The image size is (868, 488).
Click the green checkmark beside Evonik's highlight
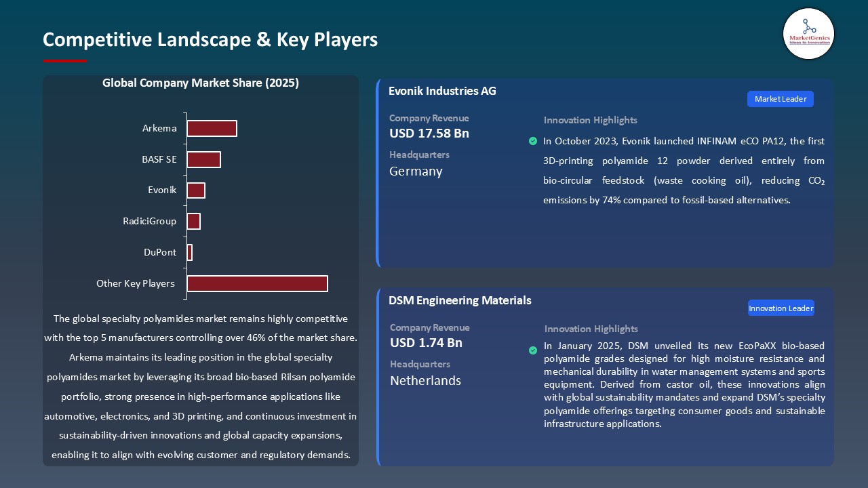pos(533,141)
